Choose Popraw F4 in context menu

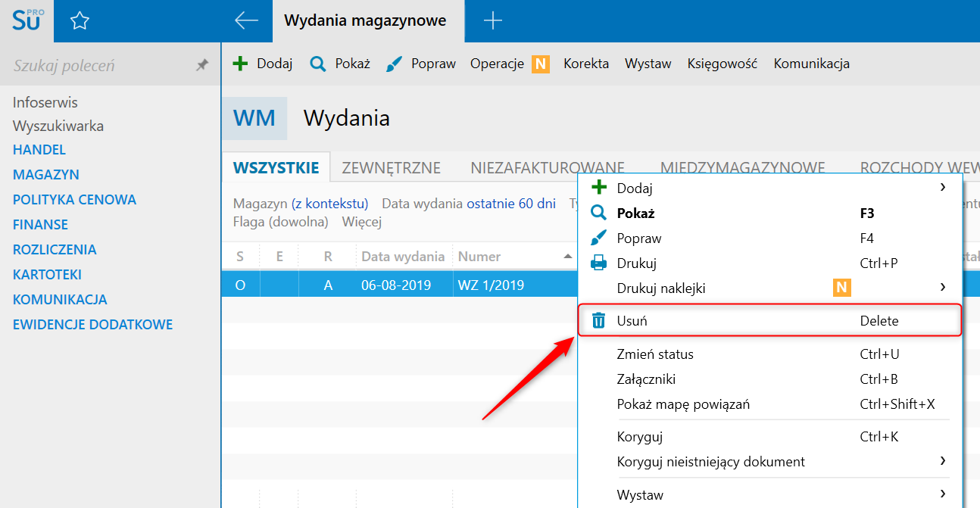point(770,238)
